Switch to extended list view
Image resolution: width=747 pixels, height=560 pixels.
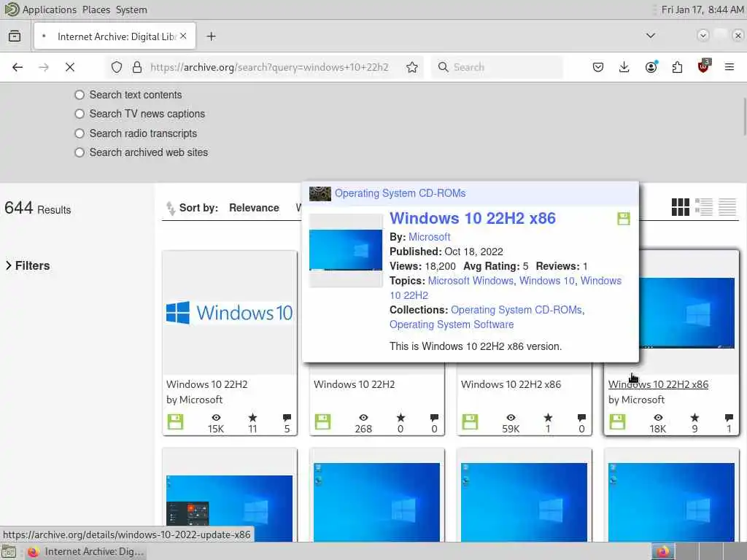(704, 207)
